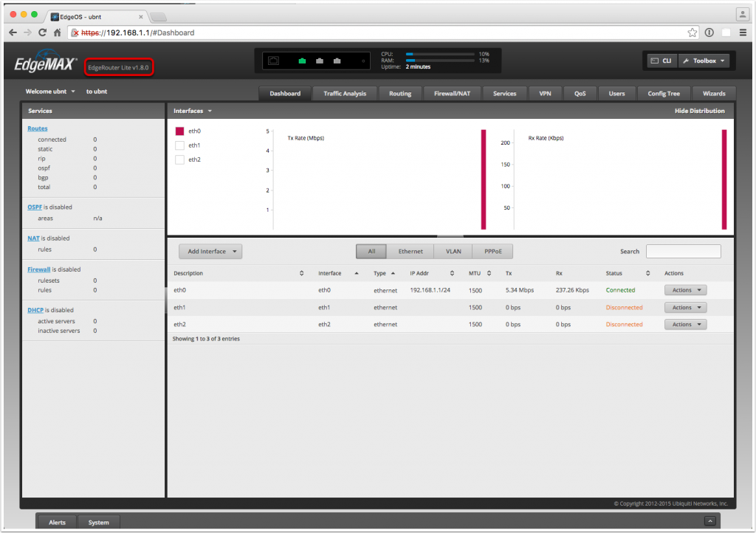Click the console port icon in header
This screenshot has width=756, height=533.
(273, 61)
